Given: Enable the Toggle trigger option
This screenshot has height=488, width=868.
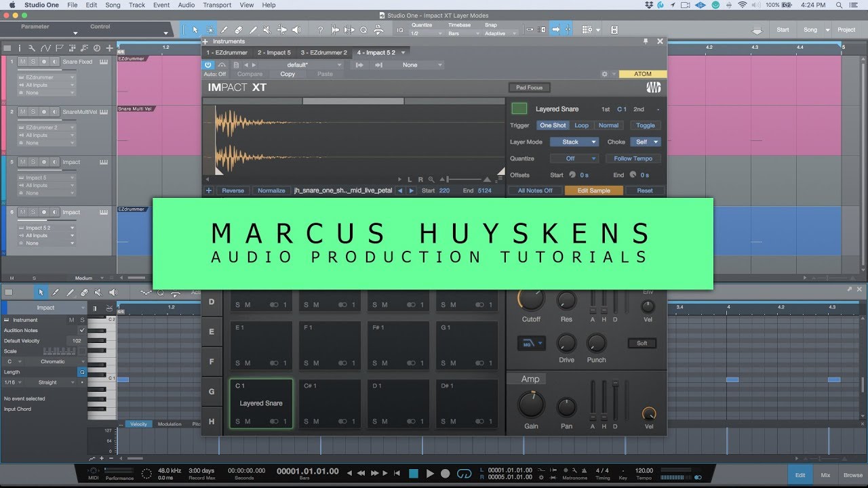Looking at the screenshot, I should point(645,125).
